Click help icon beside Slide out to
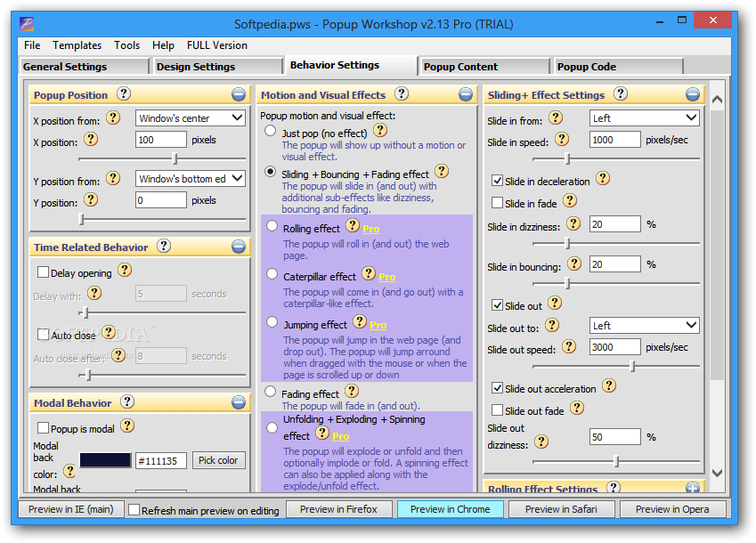The height and width of the screenshot is (543, 756). [x=552, y=325]
